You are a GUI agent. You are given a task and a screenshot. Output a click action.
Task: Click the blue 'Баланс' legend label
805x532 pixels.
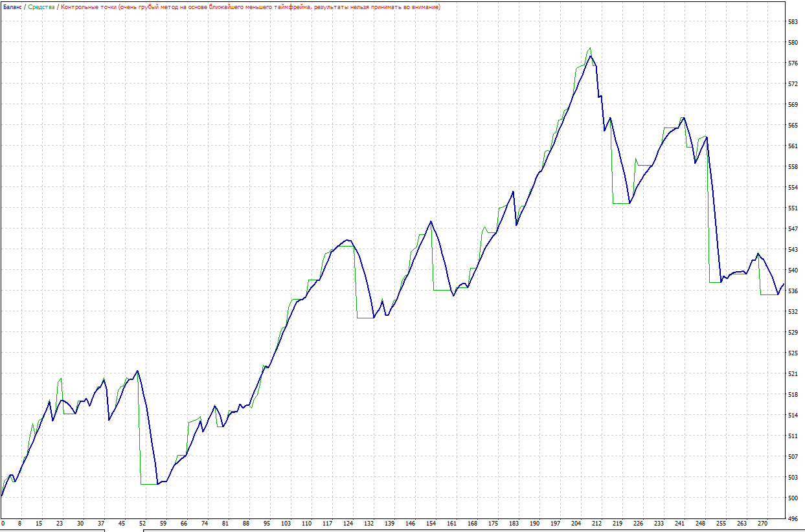click(12, 6)
